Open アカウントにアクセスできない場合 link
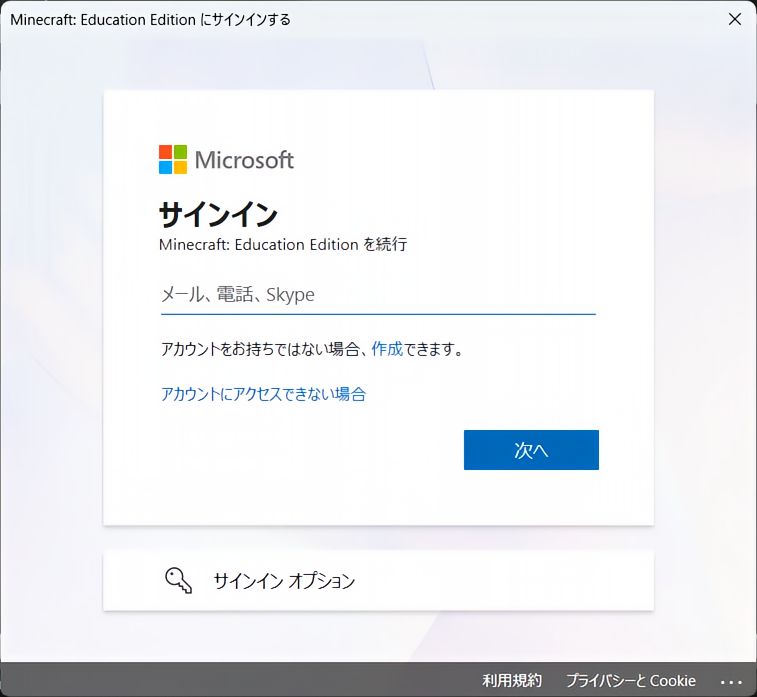Image resolution: width=757 pixels, height=697 pixels. coord(263,394)
